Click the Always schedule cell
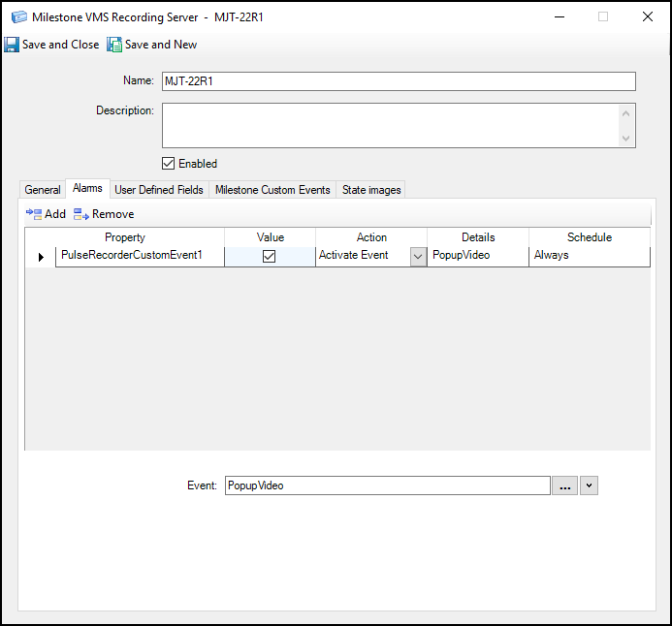This screenshot has width=672, height=626. (590, 257)
